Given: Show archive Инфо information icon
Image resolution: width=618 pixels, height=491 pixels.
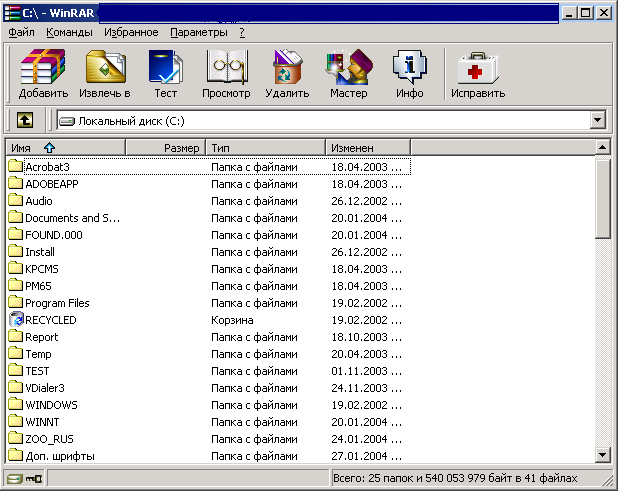Looking at the screenshot, I should 410,67.
